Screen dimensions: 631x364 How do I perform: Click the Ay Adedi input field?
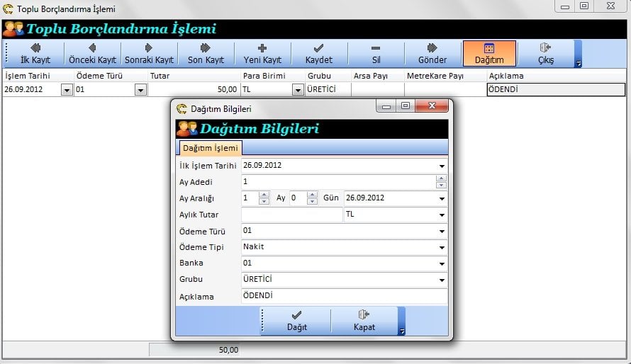tap(338, 181)
